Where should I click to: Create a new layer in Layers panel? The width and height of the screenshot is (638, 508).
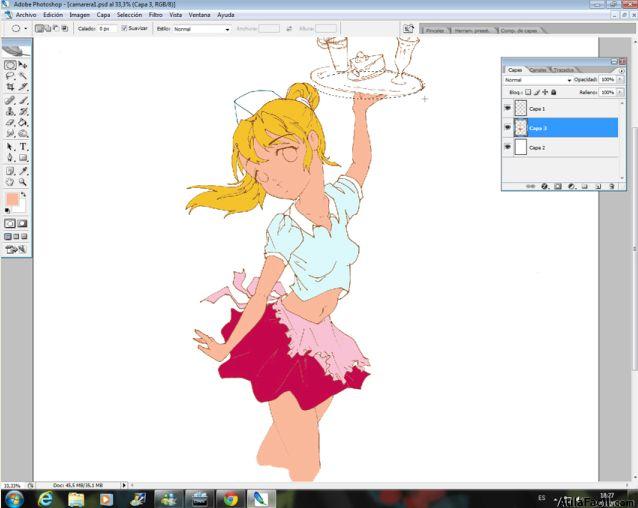click(x=598, y=186)
